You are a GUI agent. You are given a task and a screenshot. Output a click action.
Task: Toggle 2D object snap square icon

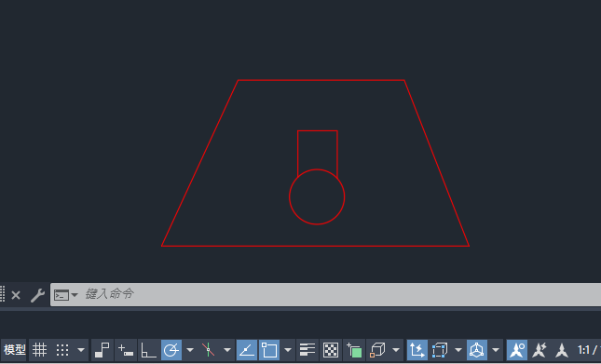[269, 350]
